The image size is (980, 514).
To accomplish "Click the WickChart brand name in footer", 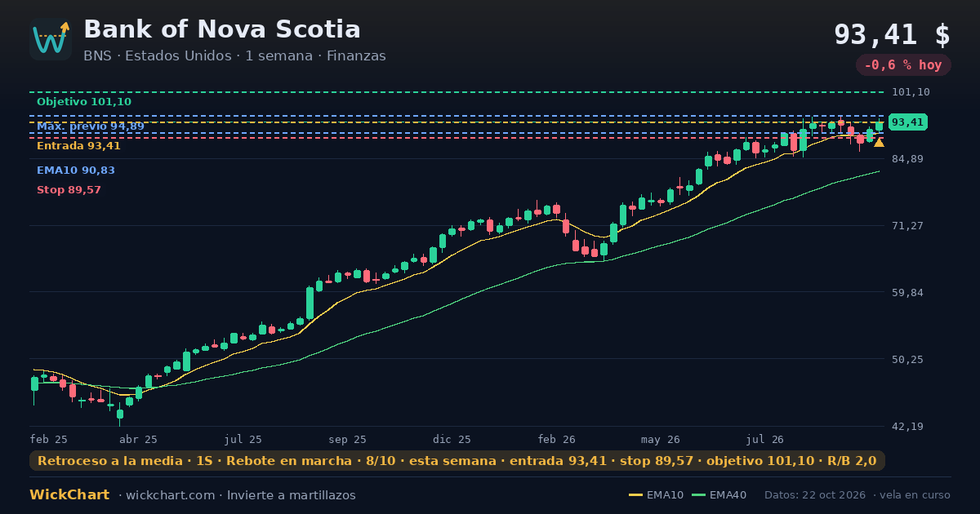I will tap(69, 495).
